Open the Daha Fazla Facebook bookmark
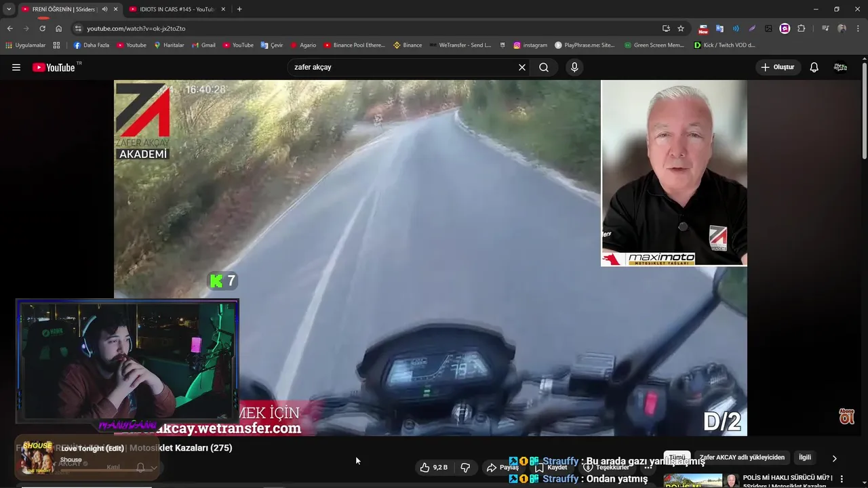 tap(91, 45)
